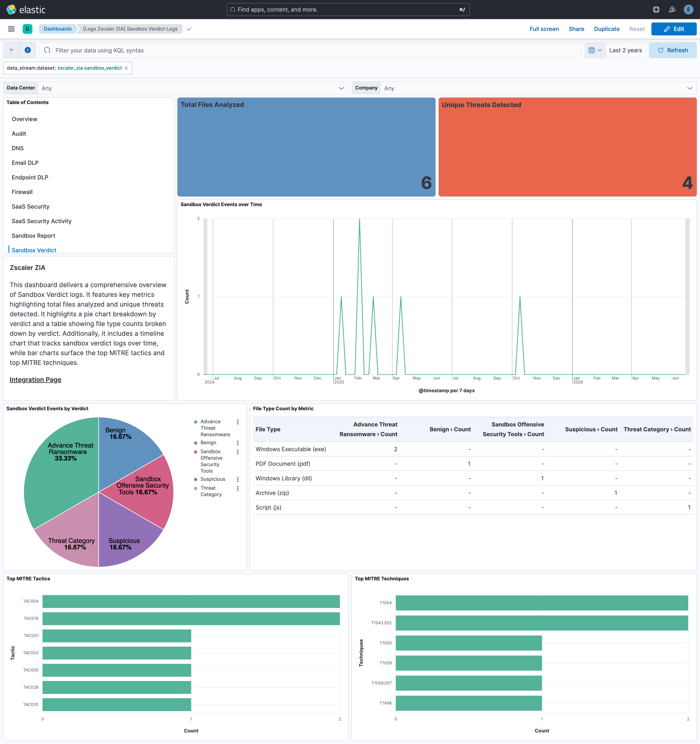Duplicate this dashboard

[606, 29]
